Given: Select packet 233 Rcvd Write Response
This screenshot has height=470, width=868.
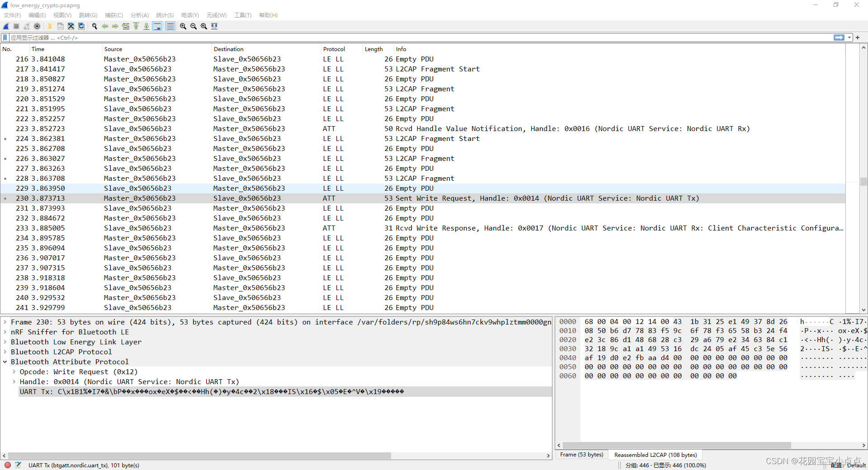Looking at the screenshot, I should [x=423, y=228].
